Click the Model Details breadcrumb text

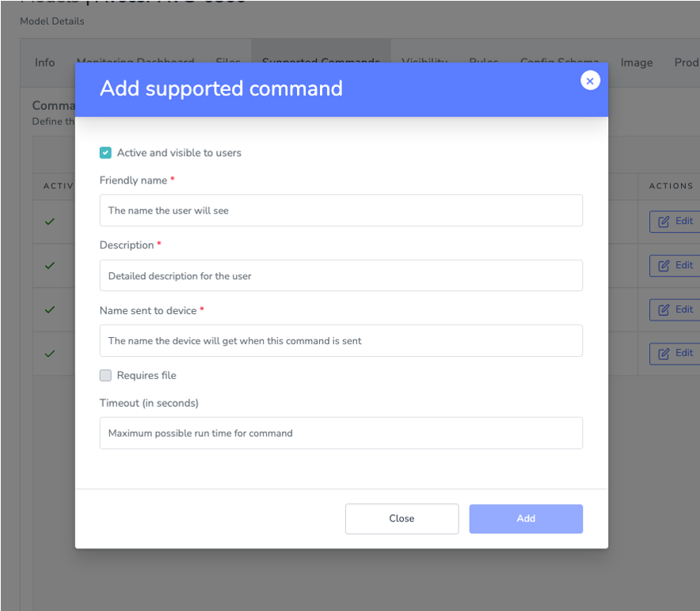52,21
